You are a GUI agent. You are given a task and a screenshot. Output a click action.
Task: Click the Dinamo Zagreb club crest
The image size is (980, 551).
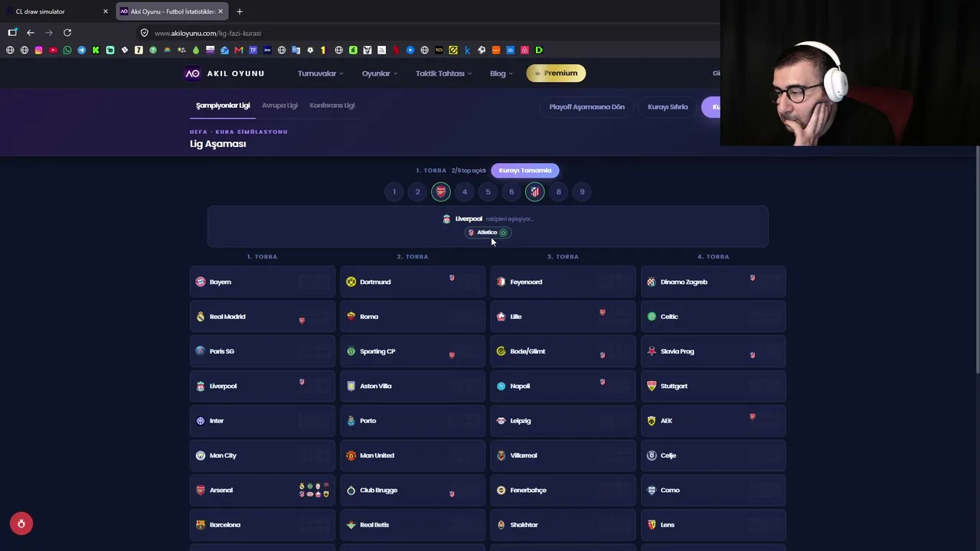652,282
